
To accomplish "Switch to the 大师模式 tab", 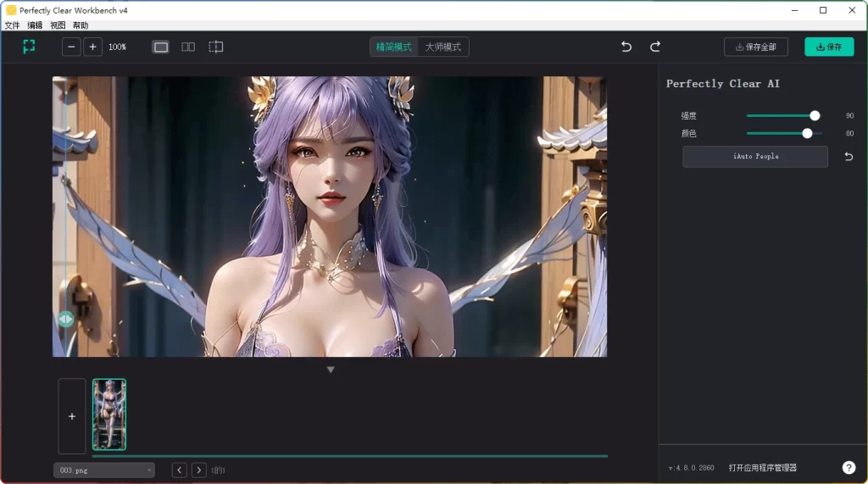I will (443, 47).
